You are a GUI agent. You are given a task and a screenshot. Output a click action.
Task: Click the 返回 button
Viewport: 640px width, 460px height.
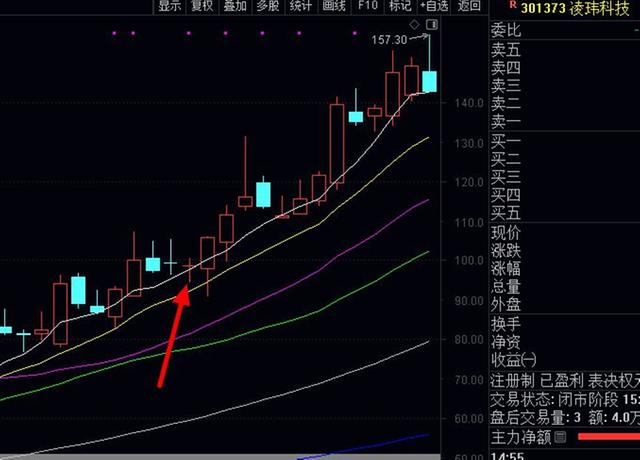point(469,6)
